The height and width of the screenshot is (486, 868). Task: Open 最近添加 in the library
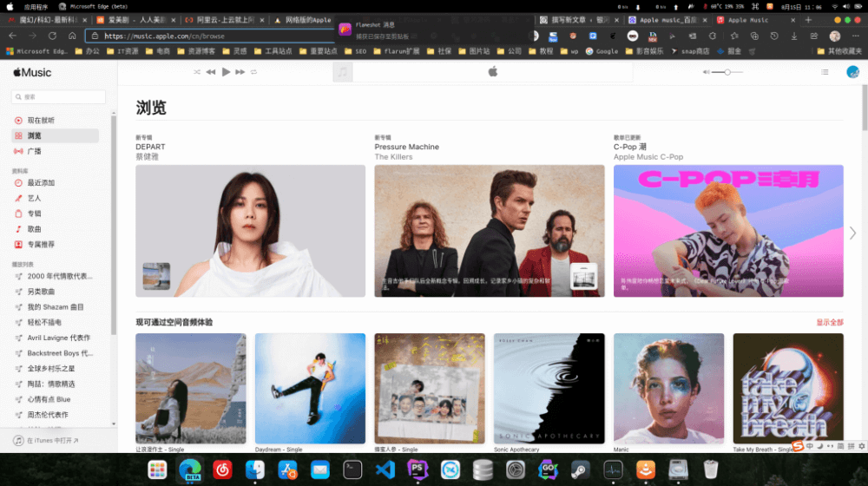click(56, 182)
